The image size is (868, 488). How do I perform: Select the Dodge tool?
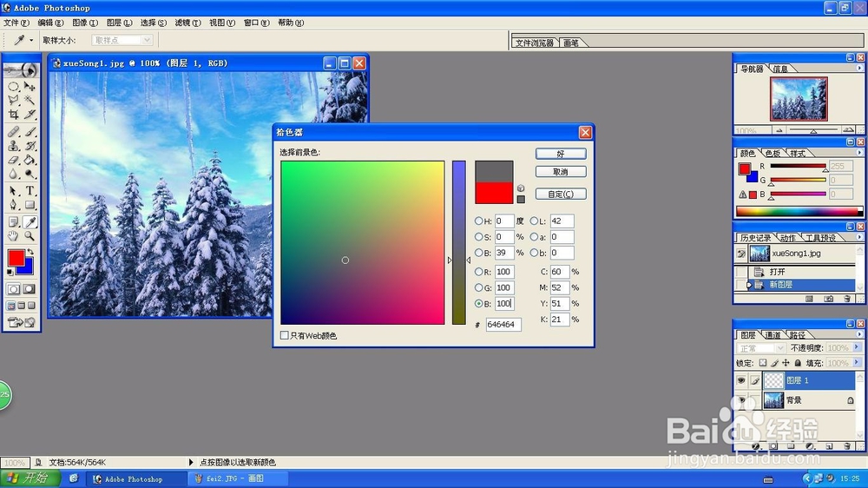pos(30,174)
